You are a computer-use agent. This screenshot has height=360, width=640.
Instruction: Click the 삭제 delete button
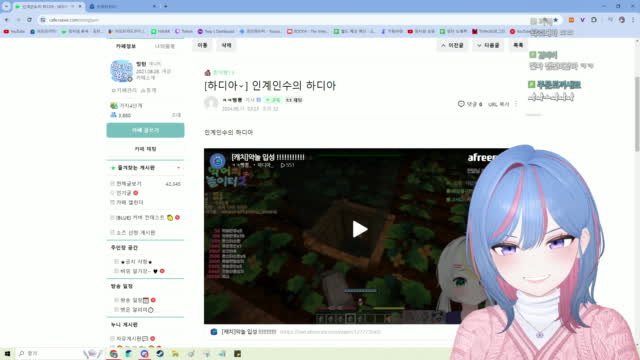pos(226,45)
